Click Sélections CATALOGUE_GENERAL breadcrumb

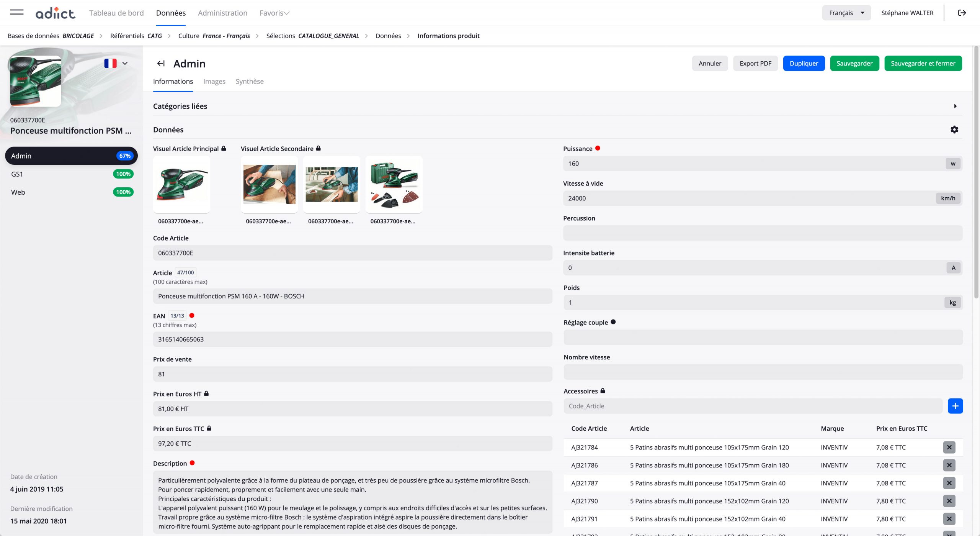pyautogui.click(x=312, y=36)
